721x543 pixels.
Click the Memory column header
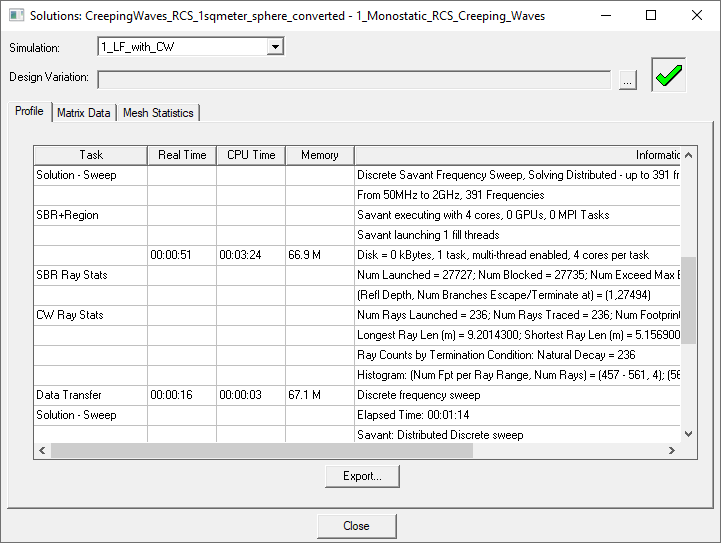point(320,155)
